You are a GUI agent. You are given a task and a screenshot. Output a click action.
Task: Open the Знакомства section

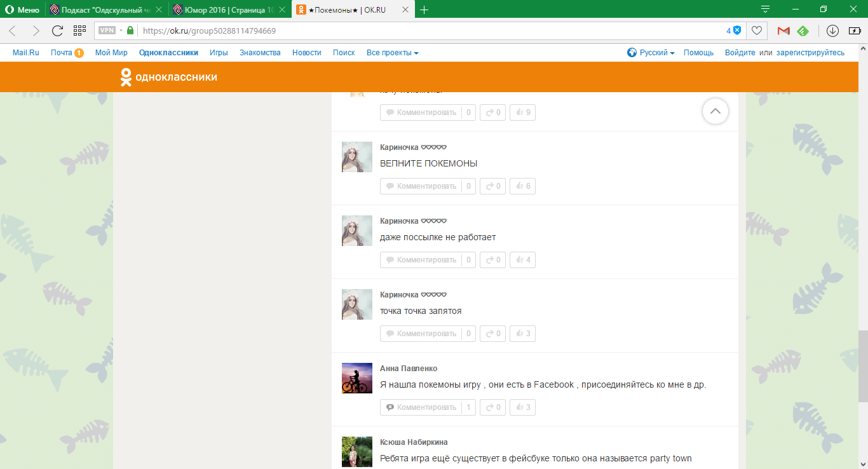pyautogui.click(x=260, y=53)
